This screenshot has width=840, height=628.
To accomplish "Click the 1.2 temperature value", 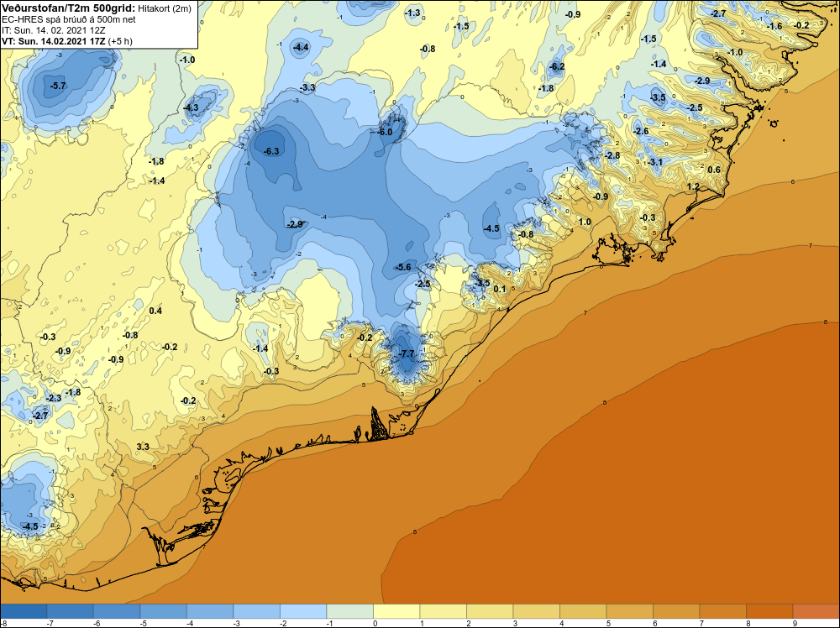I will 693,186.
